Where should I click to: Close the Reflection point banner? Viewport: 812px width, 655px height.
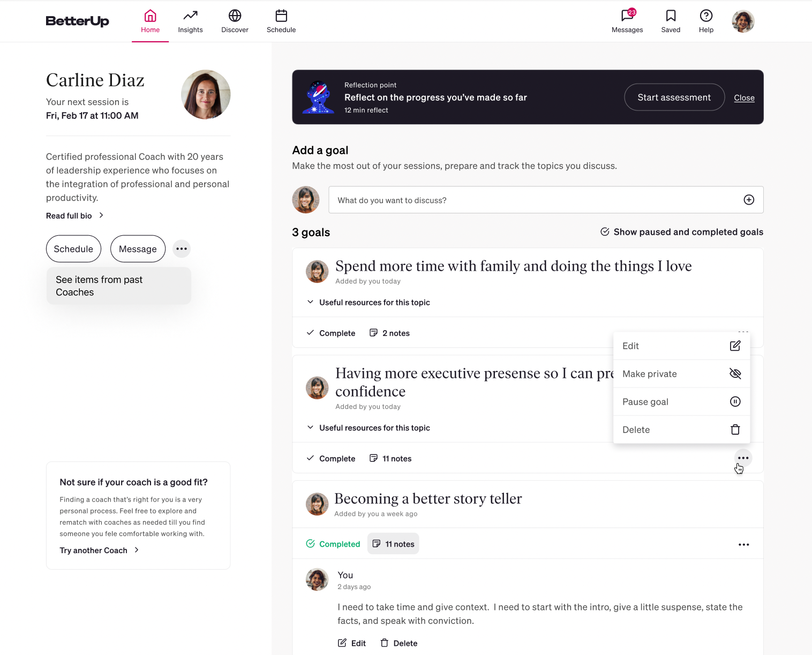tap(744, 98)
